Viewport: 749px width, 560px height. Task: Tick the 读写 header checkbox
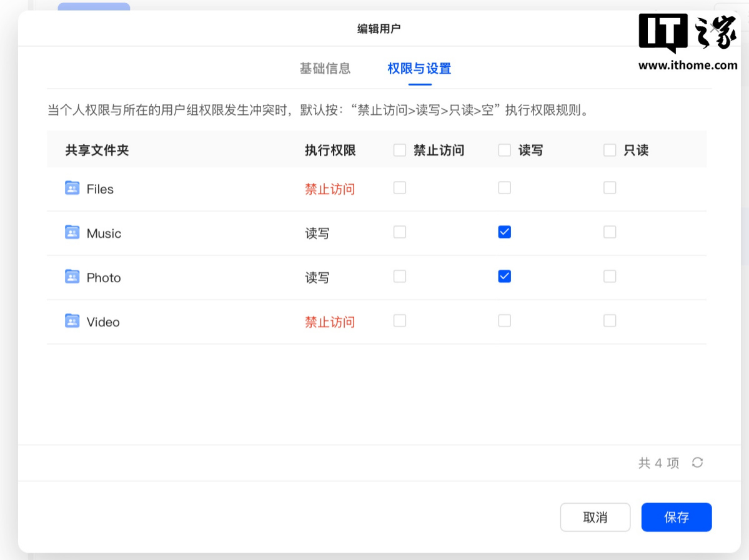pyautogui.click(x=505, y=150)
